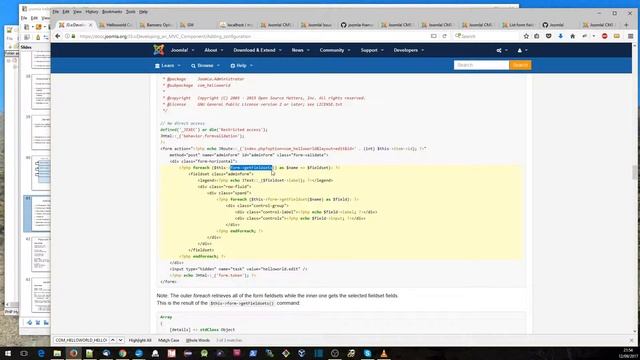
Task: Close the find bar
Action: (631, 340)
